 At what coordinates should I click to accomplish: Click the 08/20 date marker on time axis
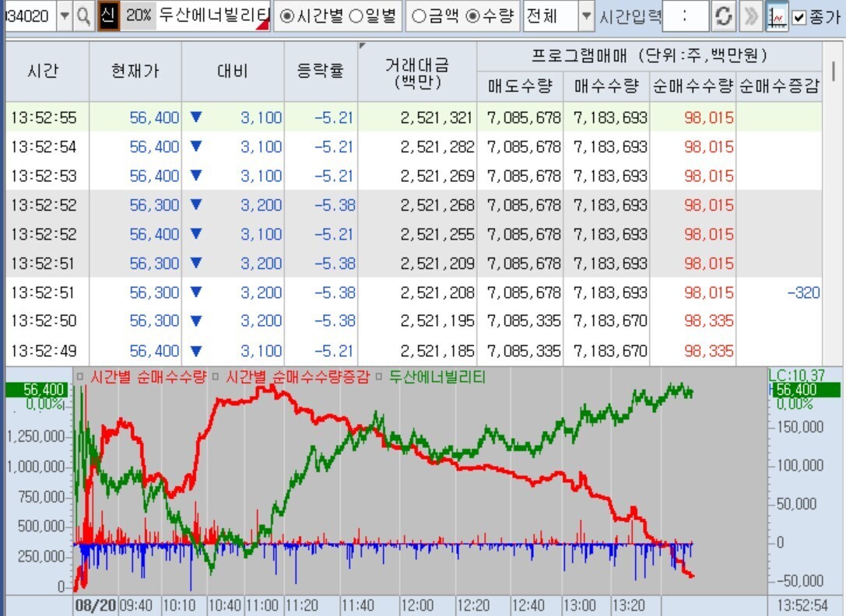96,605
